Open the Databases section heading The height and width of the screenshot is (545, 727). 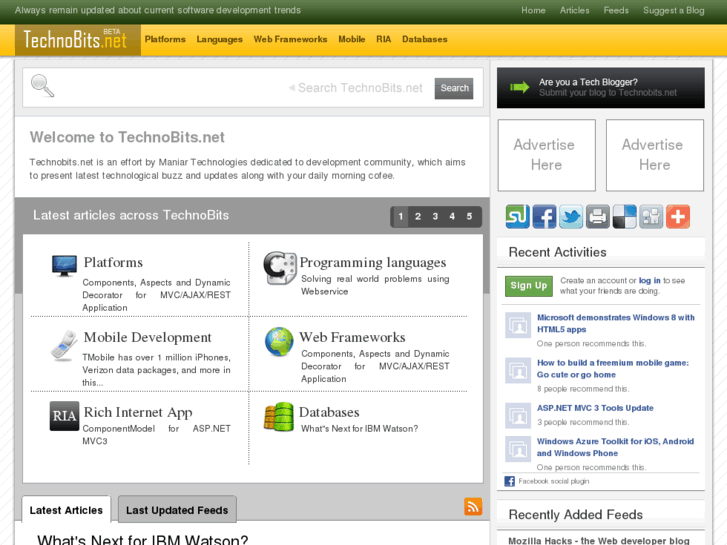(x=329, y=412)
